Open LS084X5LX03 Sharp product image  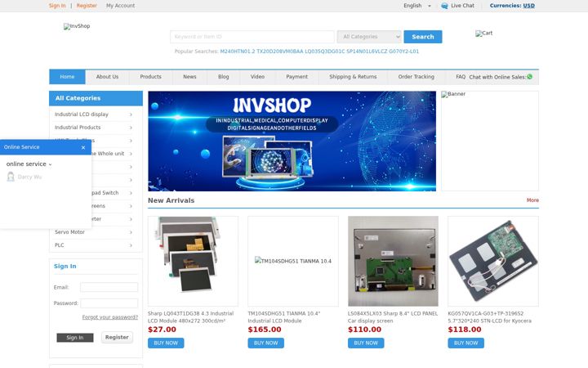(393, 261)
